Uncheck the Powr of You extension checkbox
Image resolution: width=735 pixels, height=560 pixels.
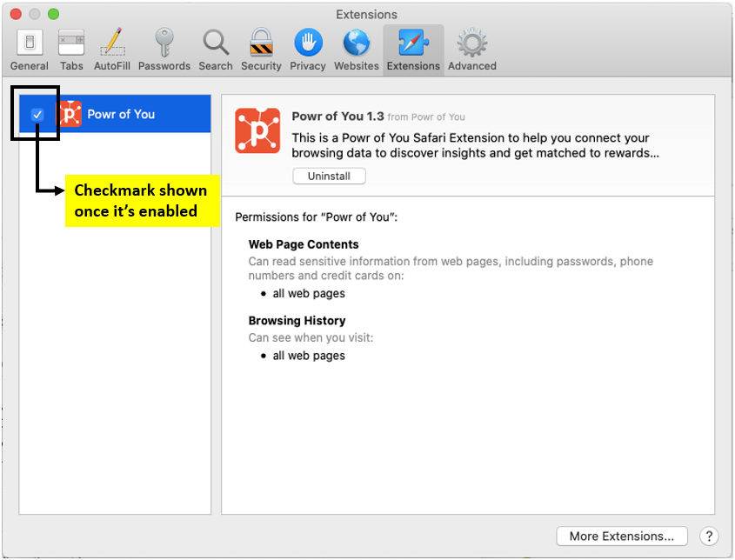37,114
